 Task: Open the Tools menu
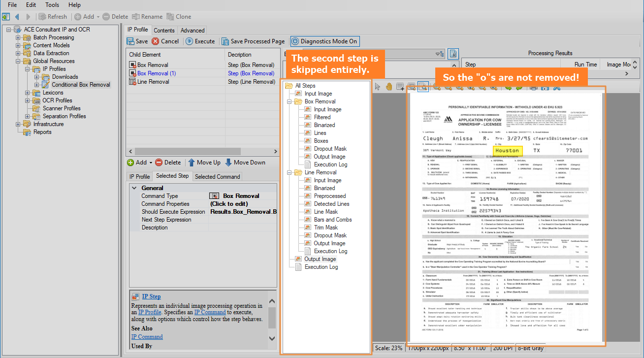[x=52, y=5]
